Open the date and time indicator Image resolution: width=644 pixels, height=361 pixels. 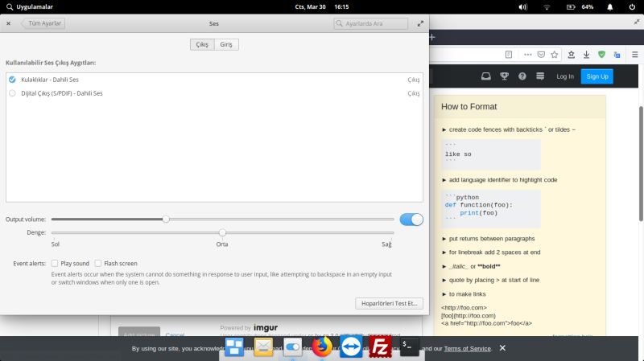point(321,6)
